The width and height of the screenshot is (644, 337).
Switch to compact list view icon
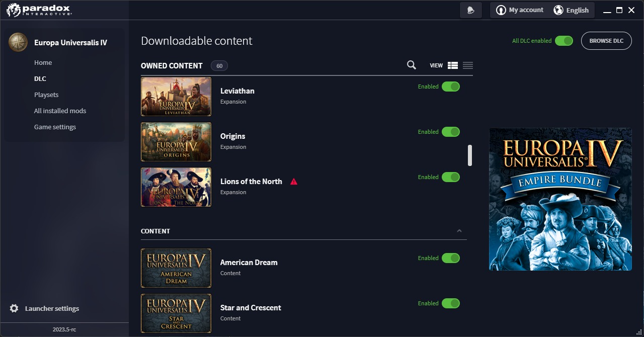point(468,65)
